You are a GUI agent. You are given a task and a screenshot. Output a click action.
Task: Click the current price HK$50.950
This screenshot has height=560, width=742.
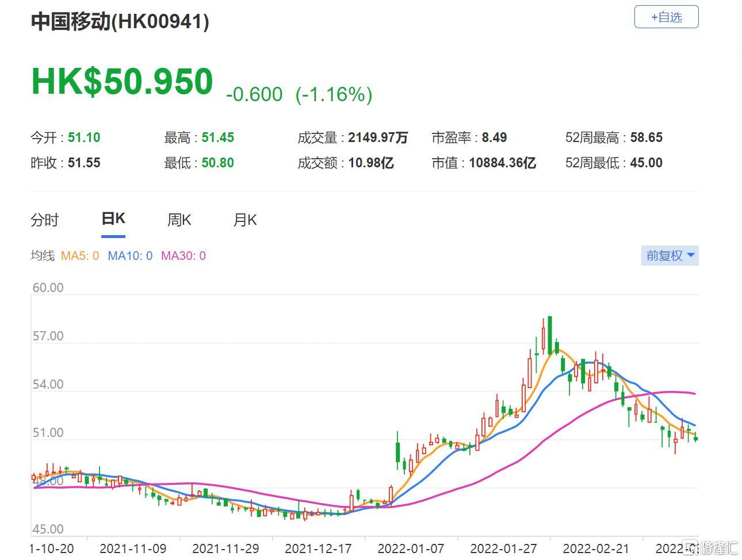[x=123, y=81]
